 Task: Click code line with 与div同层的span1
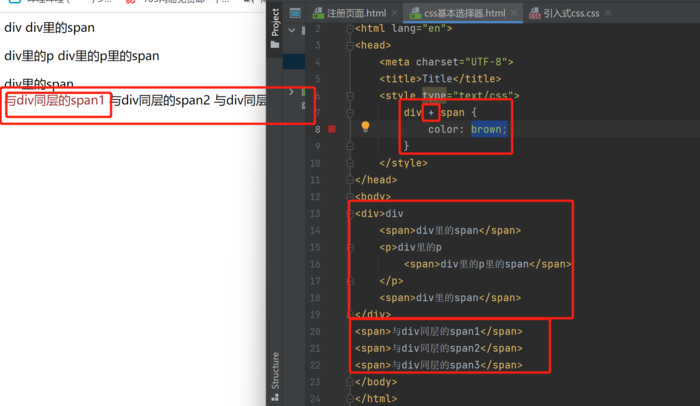[439, 331]
